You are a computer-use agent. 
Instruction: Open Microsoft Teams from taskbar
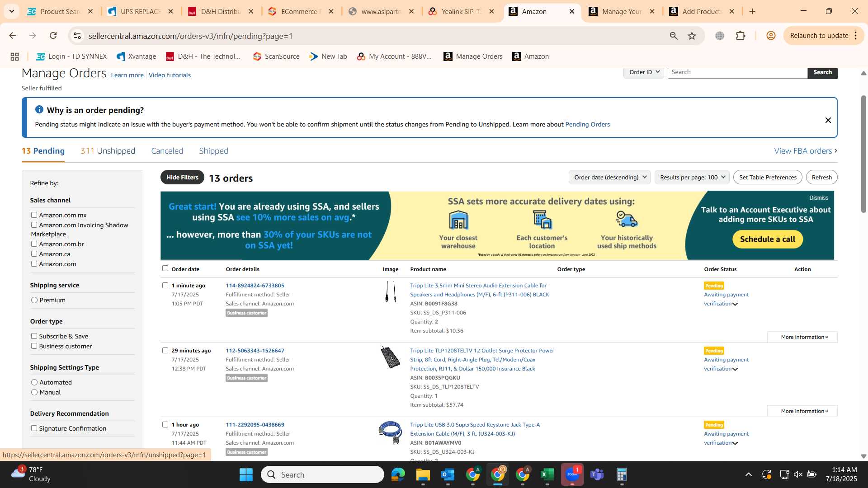click(597, 474)
